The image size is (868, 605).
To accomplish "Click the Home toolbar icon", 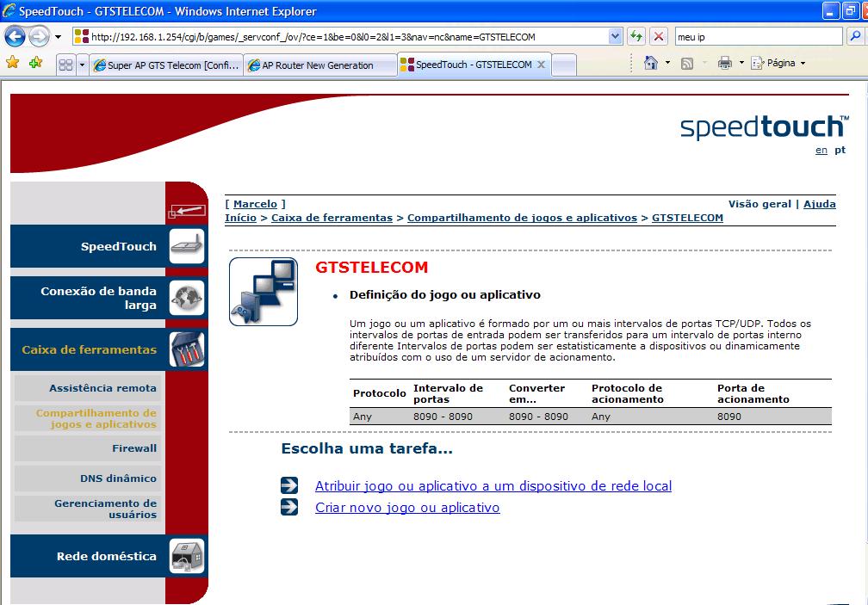I will click(651, 63).
